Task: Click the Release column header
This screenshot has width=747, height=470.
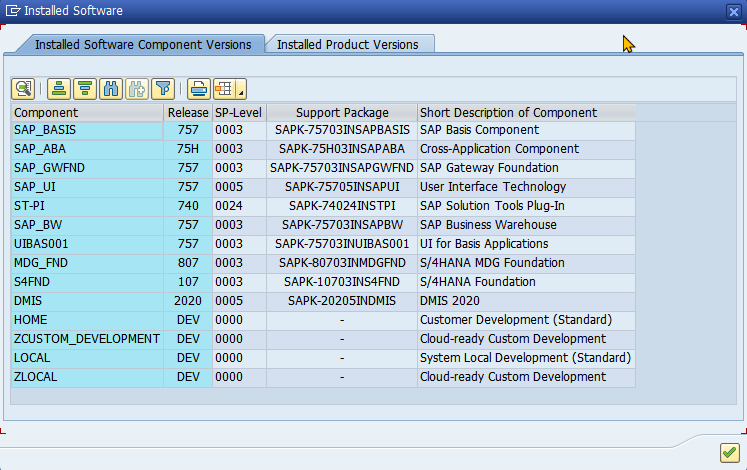Action: [x=188, y=113]
